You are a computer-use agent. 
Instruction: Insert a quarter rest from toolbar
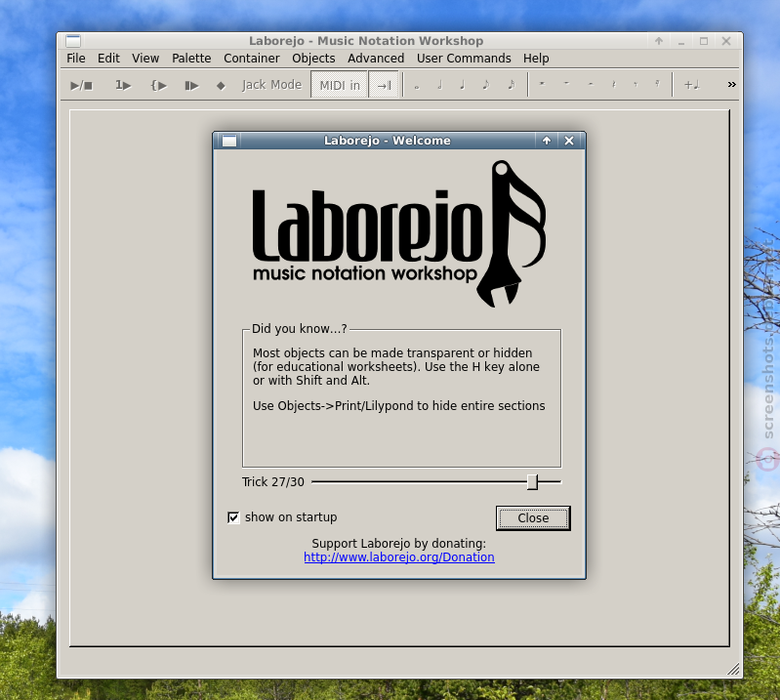[614, 85]
